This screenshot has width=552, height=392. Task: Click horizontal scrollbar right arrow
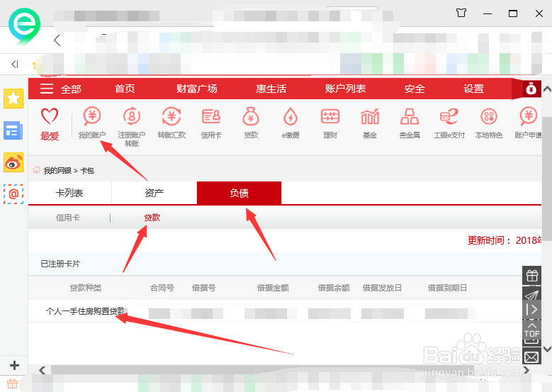526,370
